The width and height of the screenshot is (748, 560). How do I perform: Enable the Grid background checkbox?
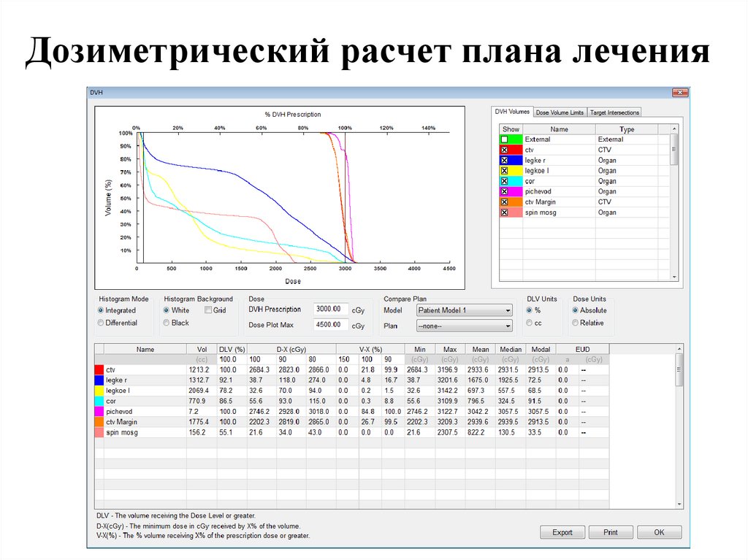[208, 310]
